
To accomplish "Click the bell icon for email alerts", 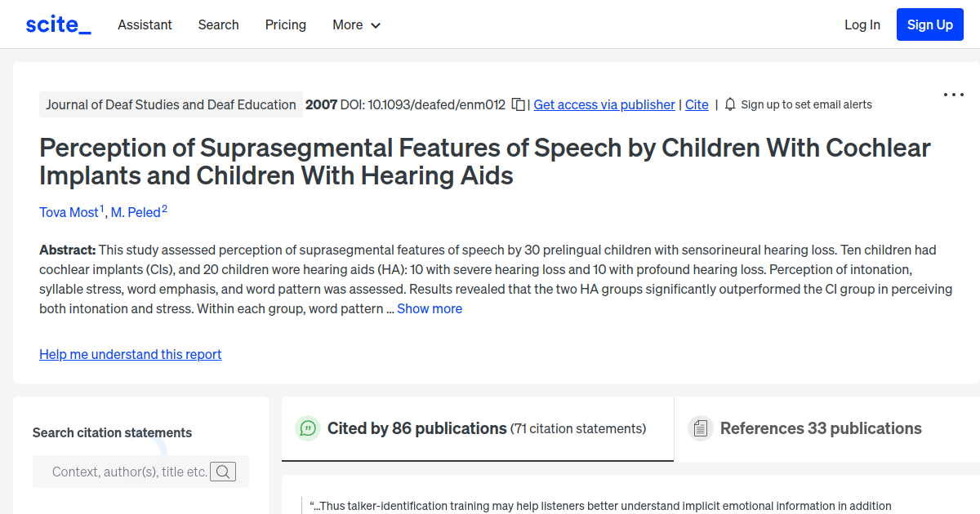I will coord(729,104).
